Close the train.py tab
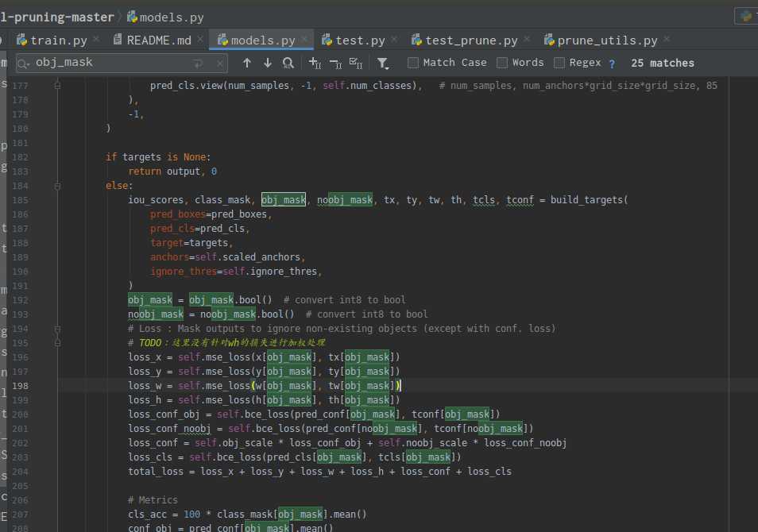 coord(96,39)
